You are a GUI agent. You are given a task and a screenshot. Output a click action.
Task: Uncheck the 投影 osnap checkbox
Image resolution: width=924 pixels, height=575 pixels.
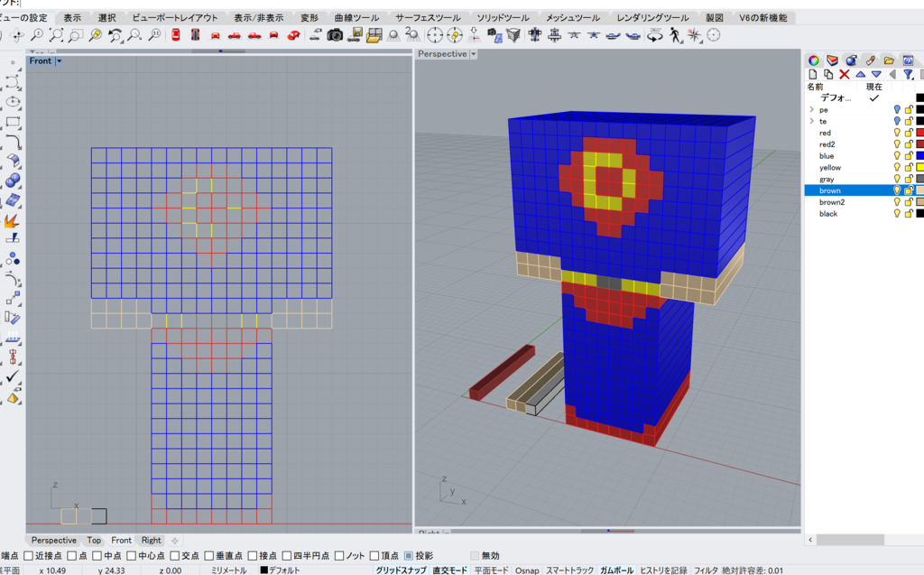pyautogui.click(x=409, y=555)
